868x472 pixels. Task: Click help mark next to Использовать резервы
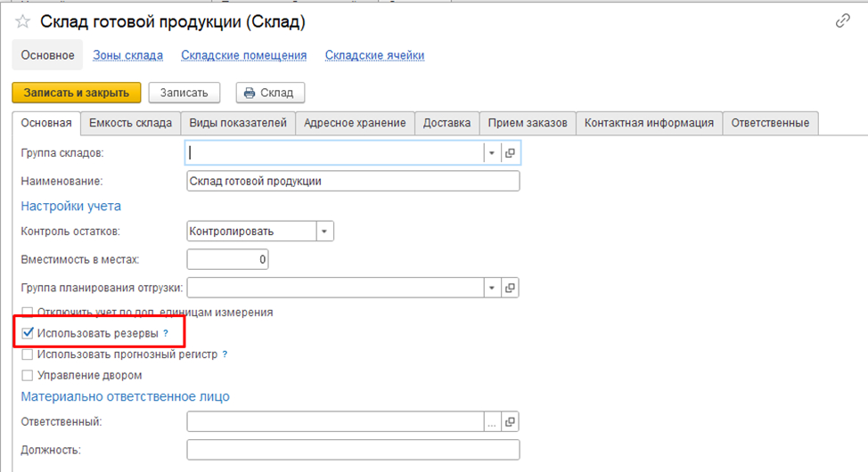(x=166, y=333)
